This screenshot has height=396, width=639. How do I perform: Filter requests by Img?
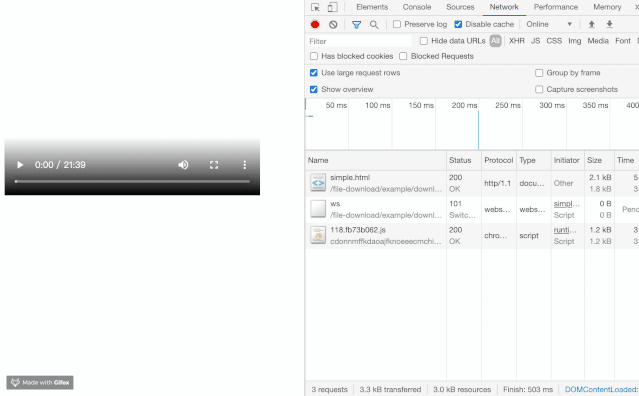575,41
